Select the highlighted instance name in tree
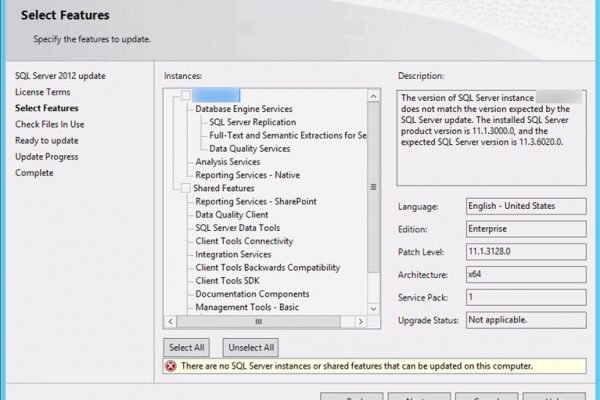This screenshot has height=400, width=600. [x=216, y=95]
